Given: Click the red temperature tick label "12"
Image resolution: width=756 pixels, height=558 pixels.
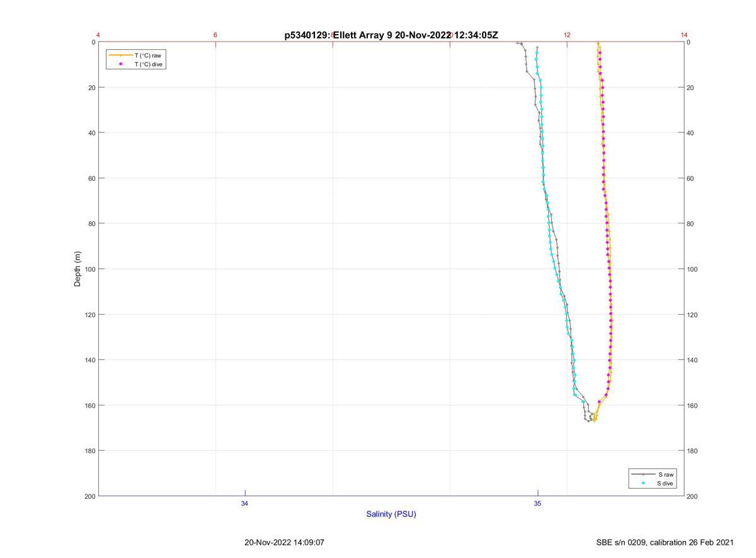Looking at the screenshot, I should click(567, 35).
